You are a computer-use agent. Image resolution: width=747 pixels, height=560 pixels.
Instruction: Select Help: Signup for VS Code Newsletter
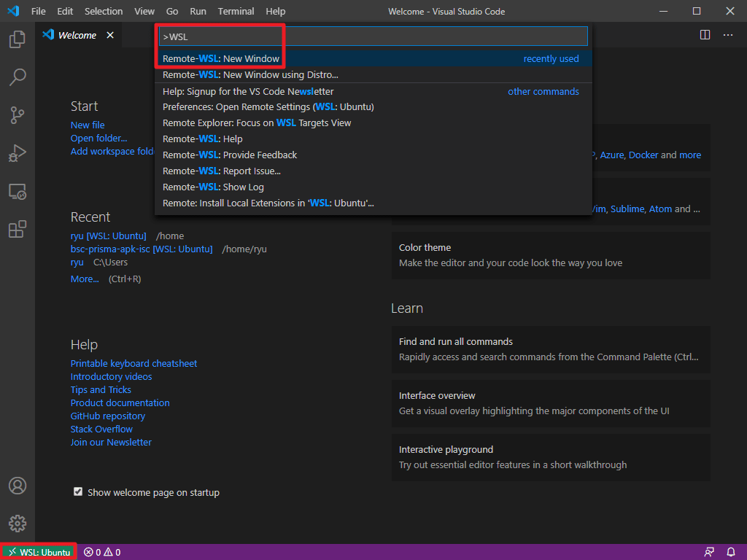(x=373, y=91)
